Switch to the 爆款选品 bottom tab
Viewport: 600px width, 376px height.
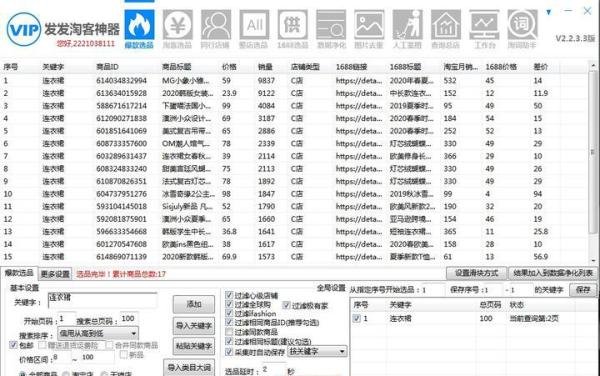click(19, 273)
